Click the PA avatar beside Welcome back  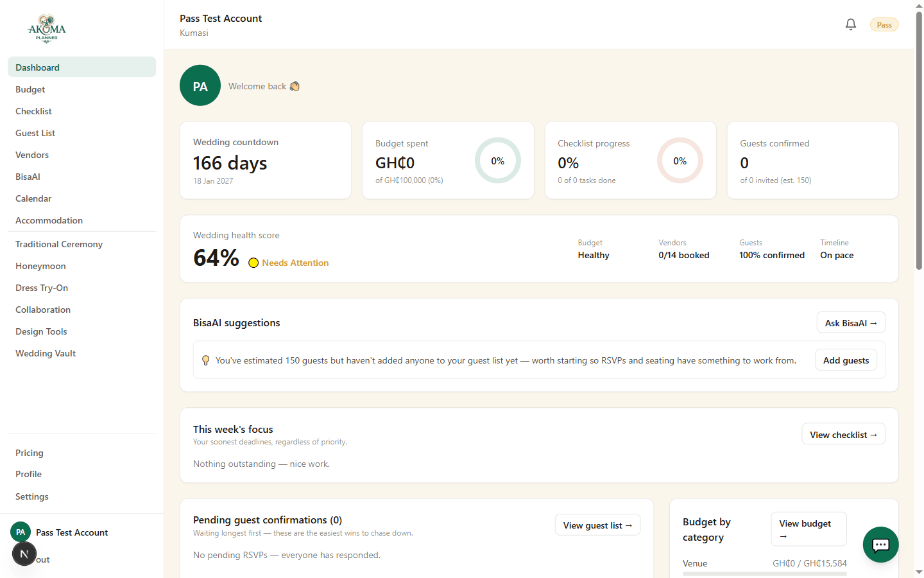point(200,85)
